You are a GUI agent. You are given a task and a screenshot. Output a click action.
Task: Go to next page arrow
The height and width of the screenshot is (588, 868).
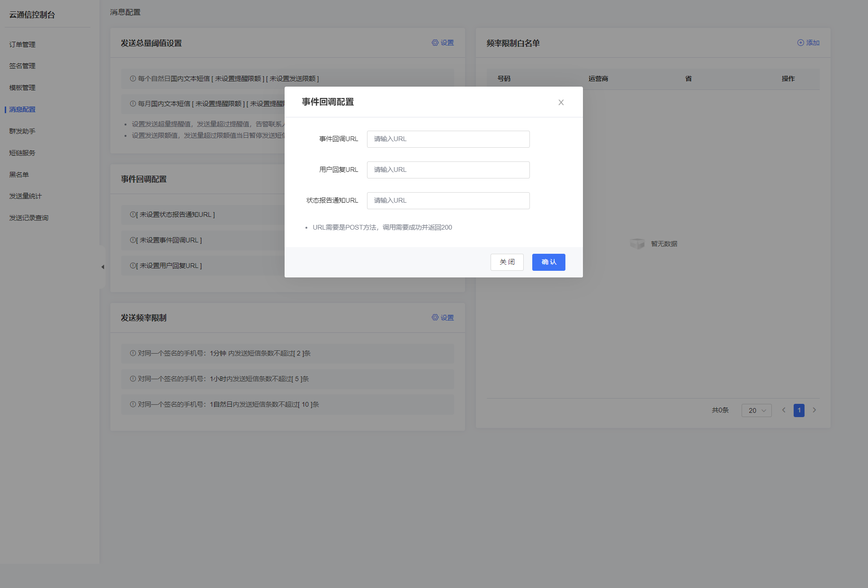click(814, 410)
